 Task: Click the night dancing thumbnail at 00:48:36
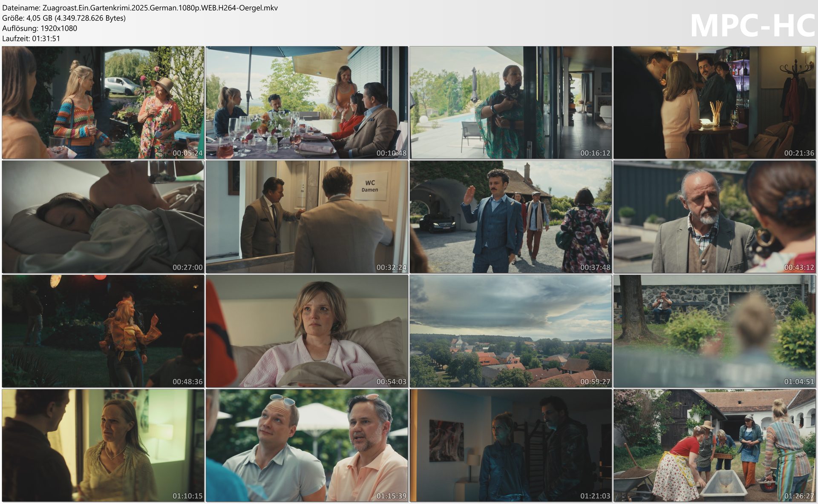click(x=103, y=331)
